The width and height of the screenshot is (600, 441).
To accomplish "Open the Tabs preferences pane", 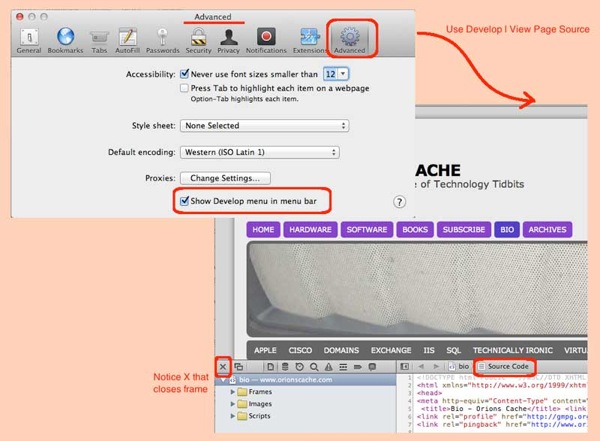I will 99,41.
